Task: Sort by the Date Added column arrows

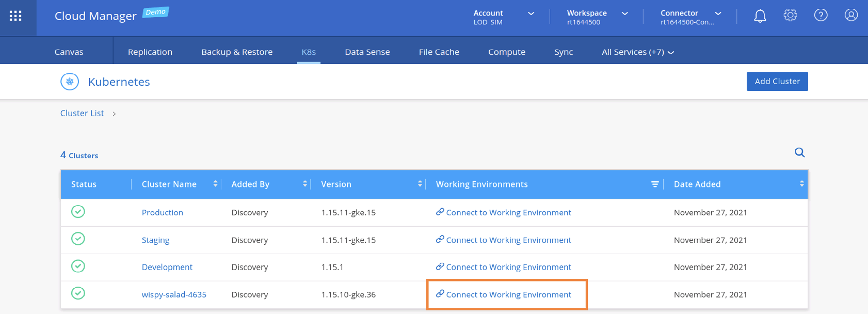Action: 802,184
